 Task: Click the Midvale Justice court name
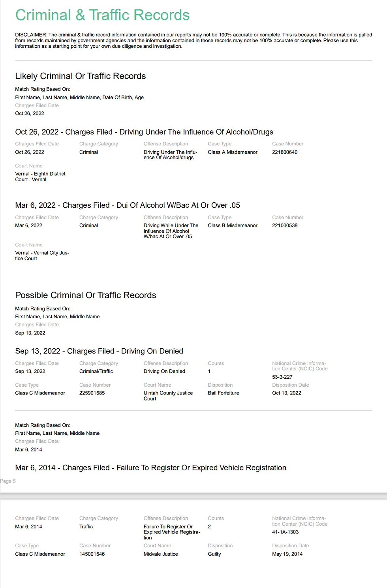tap(161, 554)
